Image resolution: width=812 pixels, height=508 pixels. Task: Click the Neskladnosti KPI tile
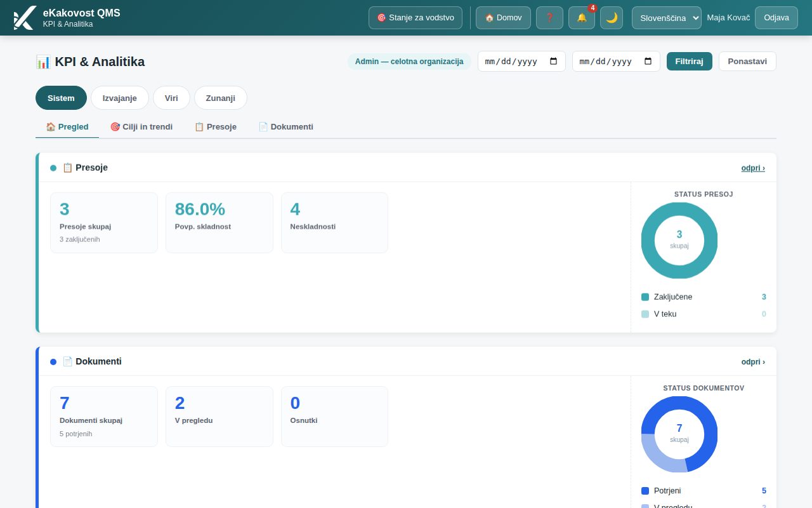[x=334, y=223]
